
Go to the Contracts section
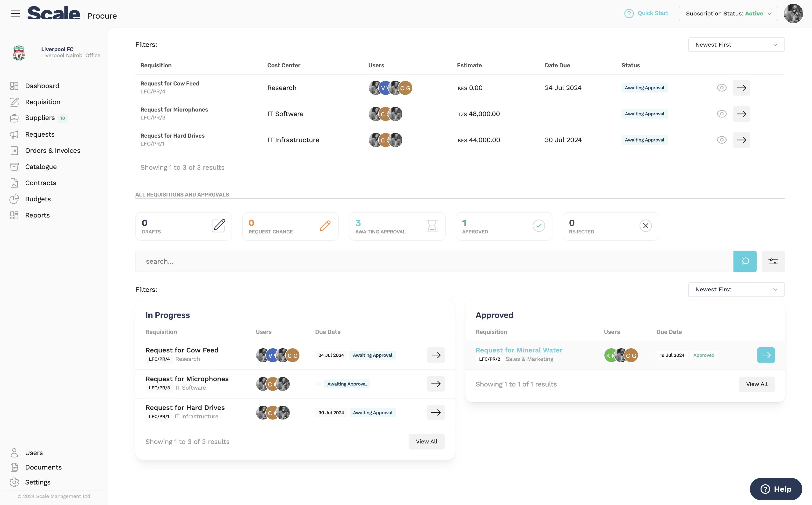click(x=41, y=183)
